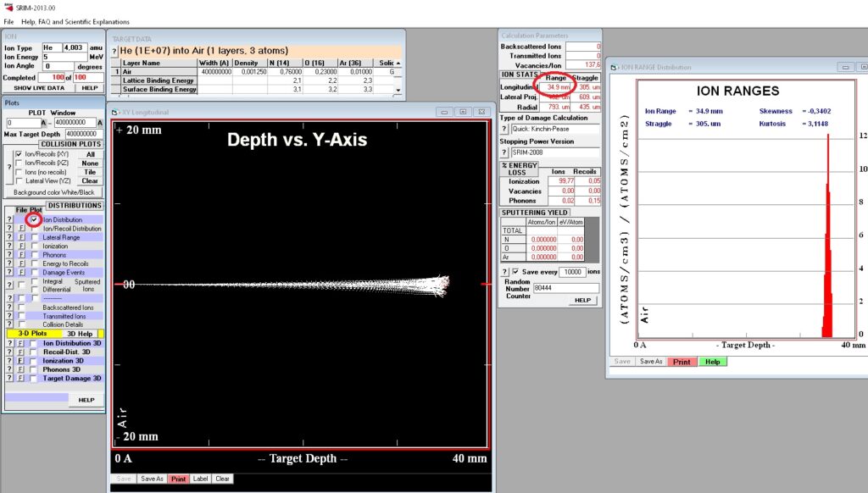
Task: Open help for Ion Distribution row
Action: [x=8, y=219]
